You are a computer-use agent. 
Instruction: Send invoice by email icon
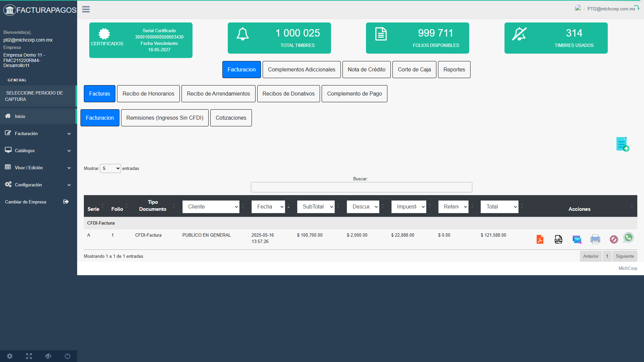[x=577, y=239]
